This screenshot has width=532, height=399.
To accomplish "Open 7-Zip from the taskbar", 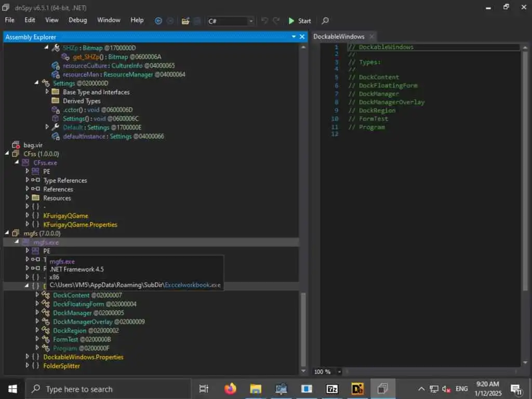I will pyautogui.click(x=332, y=389).
